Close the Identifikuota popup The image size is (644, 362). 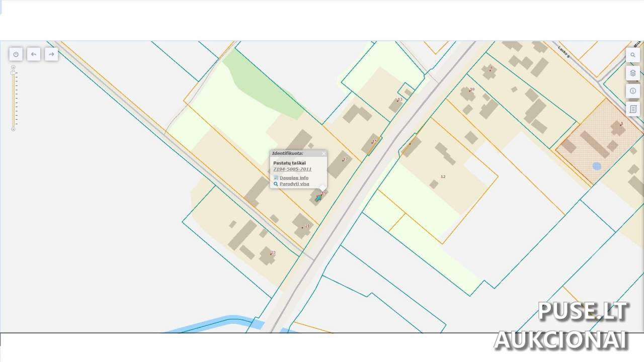click(324, 153)
